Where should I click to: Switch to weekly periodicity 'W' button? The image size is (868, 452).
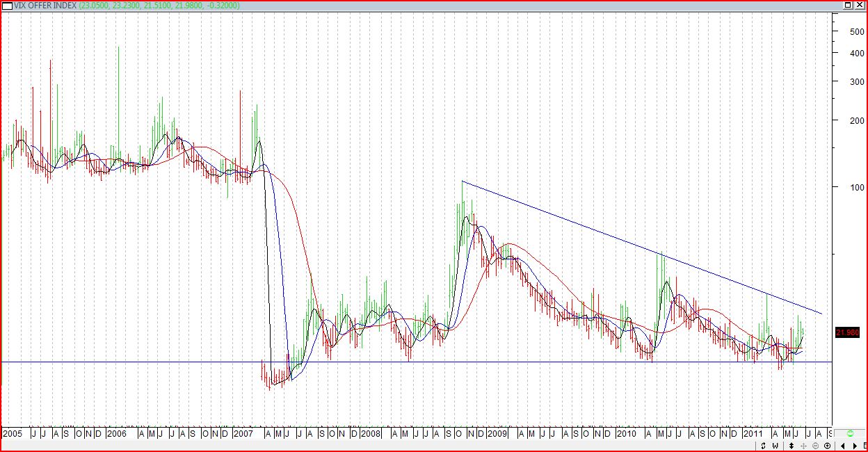[x=775, y=445]
